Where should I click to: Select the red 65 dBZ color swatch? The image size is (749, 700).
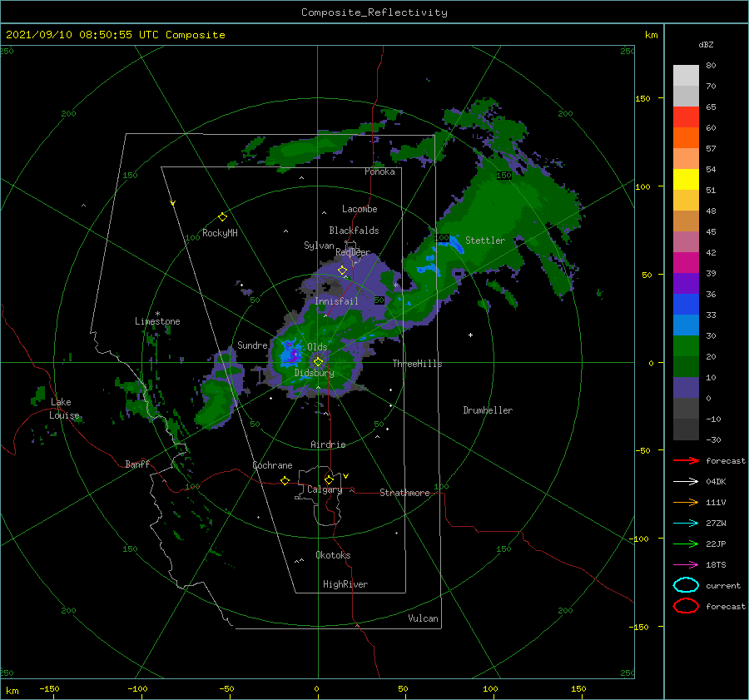pyautogui.click(x=686, y=117)
